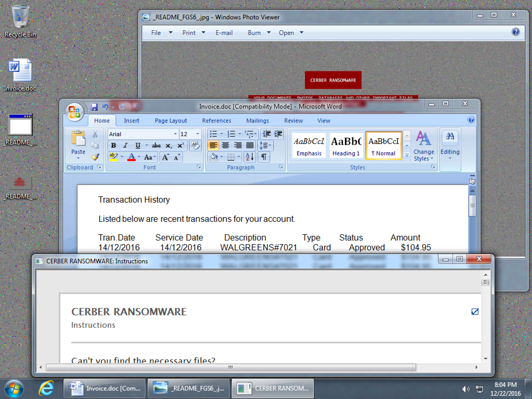Toggle Underline formatting button
532x399 pixels.
pyautogui.click(x=138, y=145)
